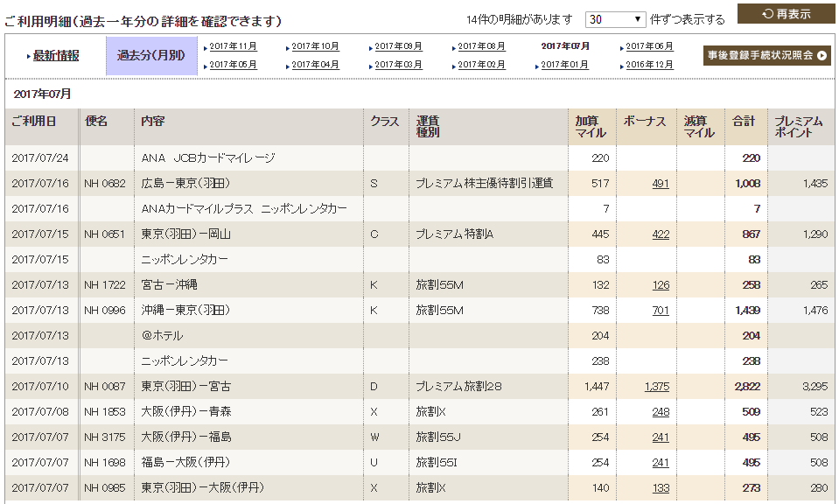Select flight number NH 3175

[x=105, y=437]
